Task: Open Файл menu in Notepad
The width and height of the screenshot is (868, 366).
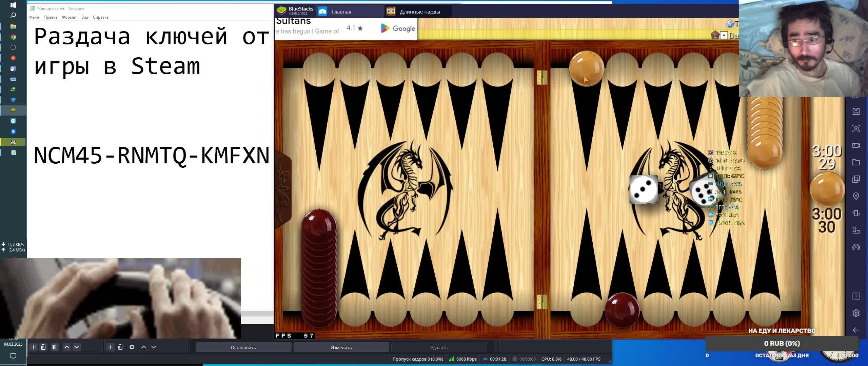Action: [34, 17]
